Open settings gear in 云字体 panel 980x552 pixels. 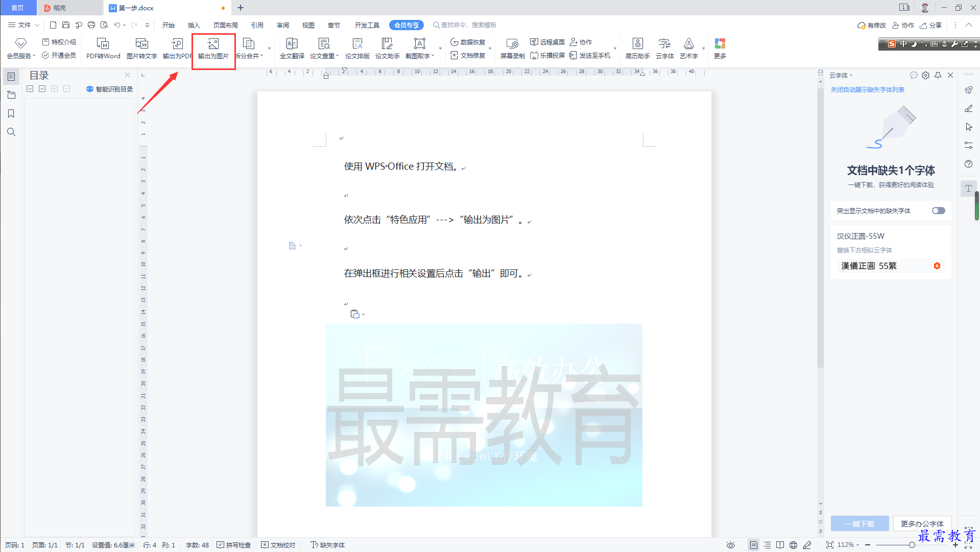925,75
